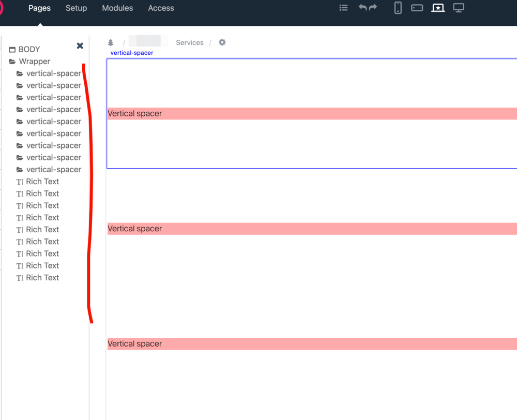Image resolution: width=517 pixels, height=420 pixels.
Task: Click the tree icon in breadcrumb
Action: (x=111, y=42)
